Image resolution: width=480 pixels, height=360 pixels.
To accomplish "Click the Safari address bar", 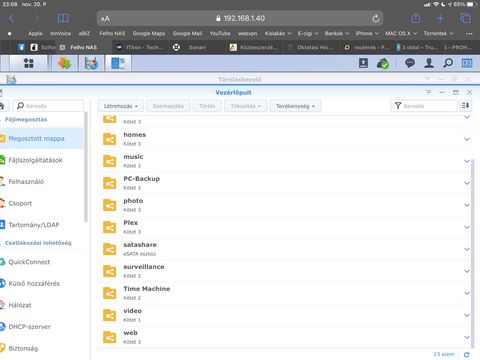I will coord(240,18).
